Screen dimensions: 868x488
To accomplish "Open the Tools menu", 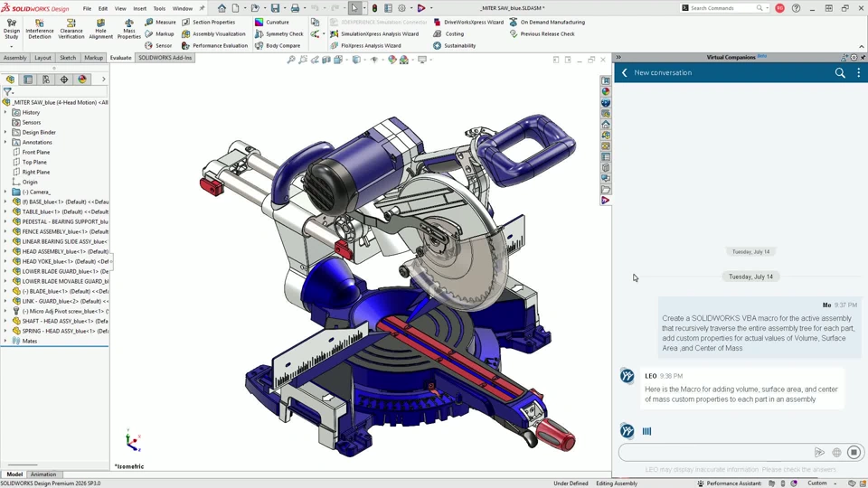I will coord(159,8).
